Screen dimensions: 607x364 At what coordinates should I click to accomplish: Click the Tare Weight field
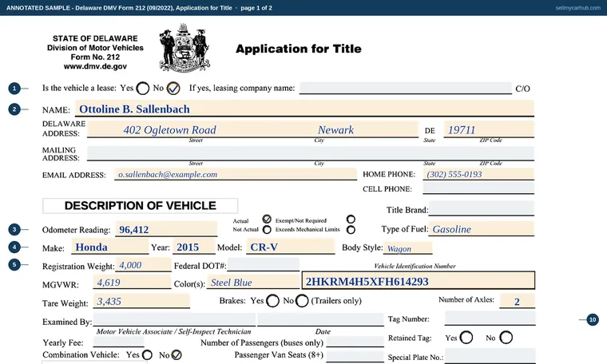[x=141, y=301]
